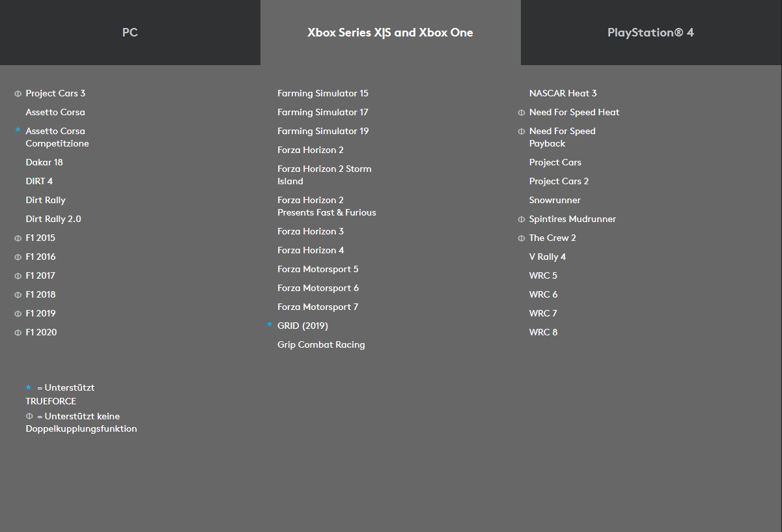782x532 pixels.
Task: Click the symbol beside The Crew 2
Action: pos(522,238)
